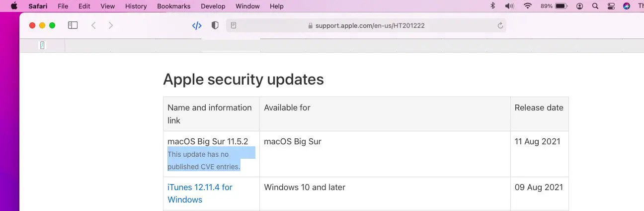This screenshot has width=644, height=211.
Task: Click the developer code extension icon
Action: 197,25
